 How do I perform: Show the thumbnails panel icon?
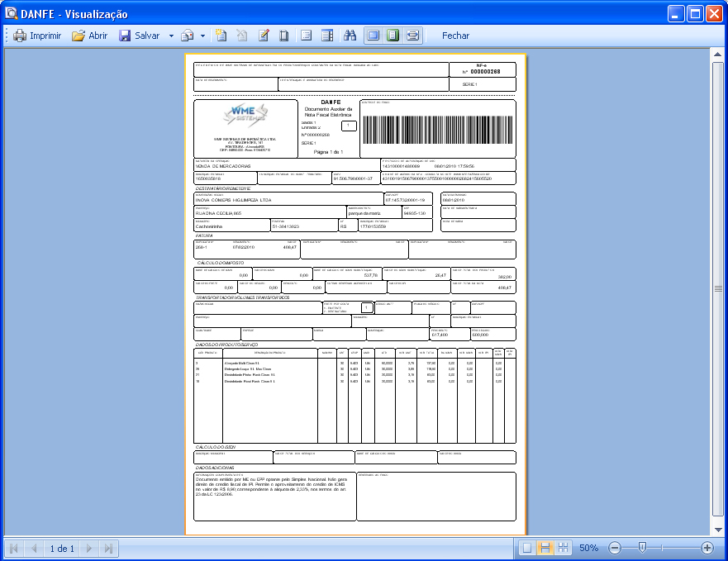click(326, 36)
